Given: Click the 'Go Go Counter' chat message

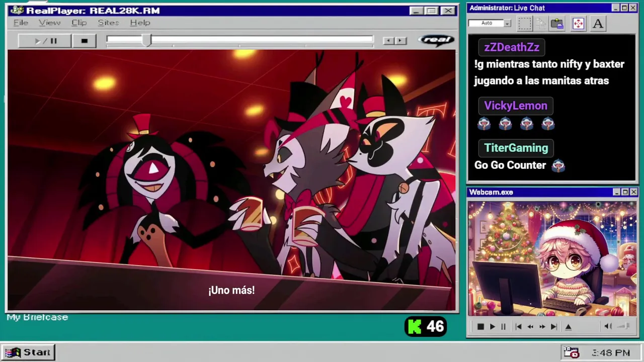Looking at the screenshot, I should [510, 165].
